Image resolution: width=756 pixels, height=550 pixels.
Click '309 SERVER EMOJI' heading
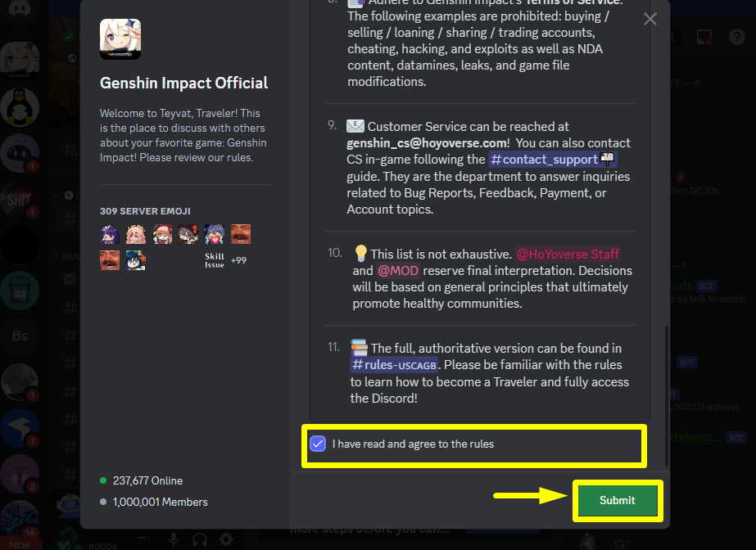coord(145,211)
